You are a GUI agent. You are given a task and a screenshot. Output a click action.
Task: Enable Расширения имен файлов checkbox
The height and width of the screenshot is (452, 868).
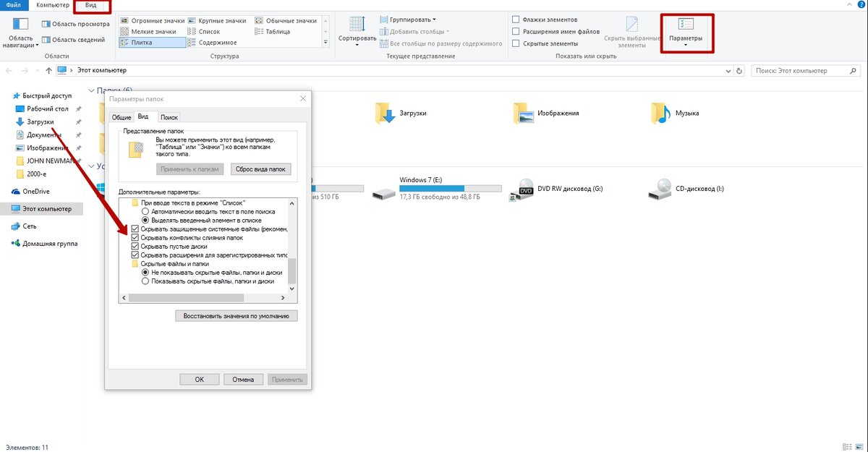tap(516, 32)
